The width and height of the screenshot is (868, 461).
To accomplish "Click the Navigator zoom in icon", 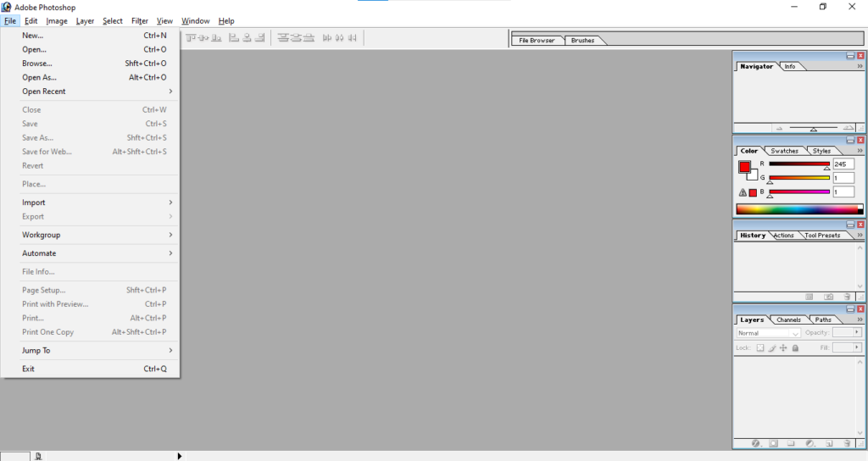I will pyautogui.click(x=848, y=128).
